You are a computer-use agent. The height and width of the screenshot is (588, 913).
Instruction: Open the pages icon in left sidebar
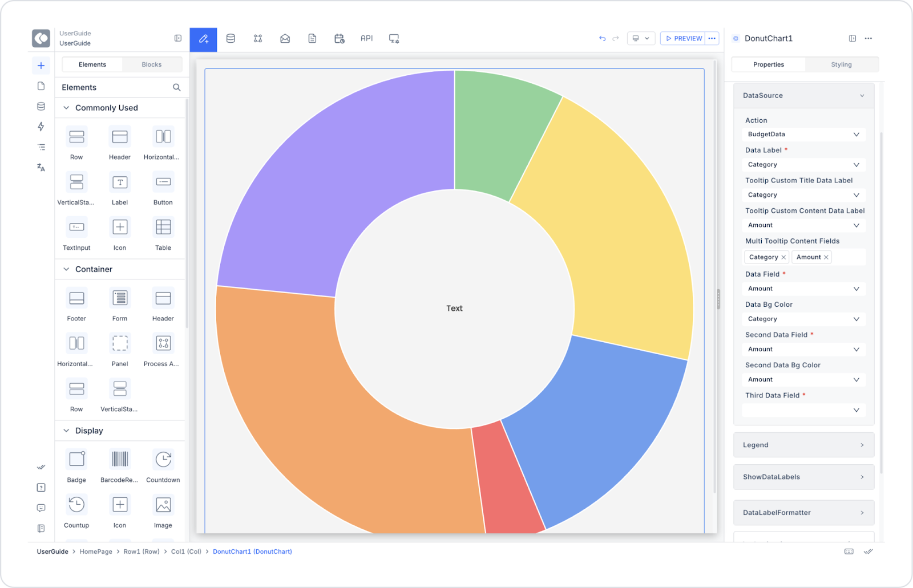pos(41,86)
